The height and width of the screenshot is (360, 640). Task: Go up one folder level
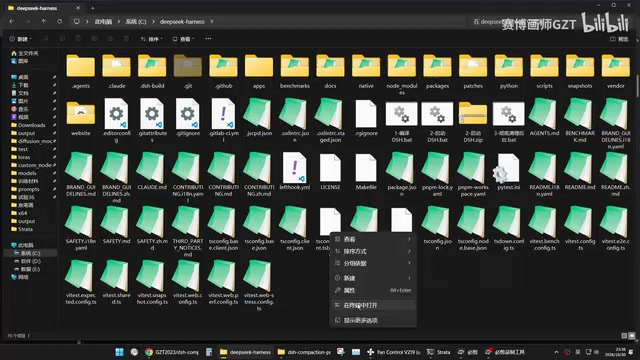point(44,21)
